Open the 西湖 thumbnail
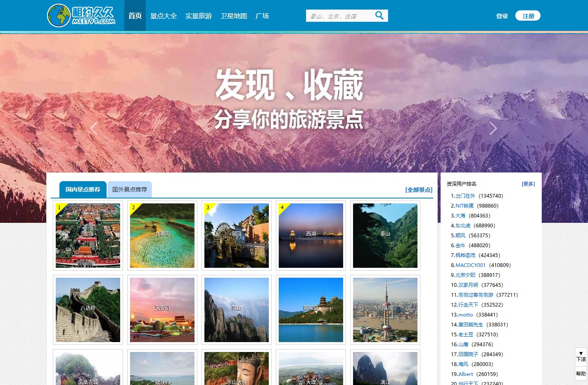The image size is (588, 385). click(x=311, y=236)
